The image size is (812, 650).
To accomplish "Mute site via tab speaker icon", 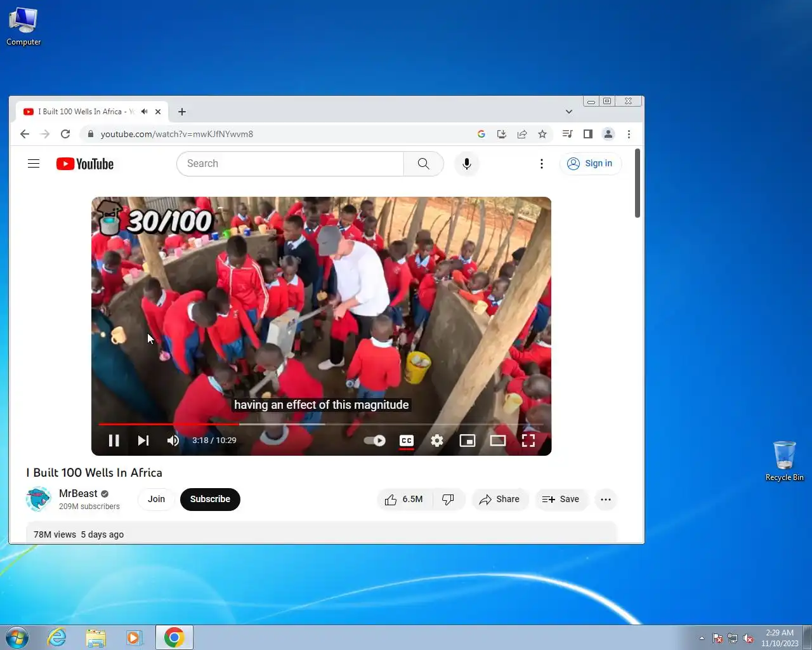I will pos(145,112).
